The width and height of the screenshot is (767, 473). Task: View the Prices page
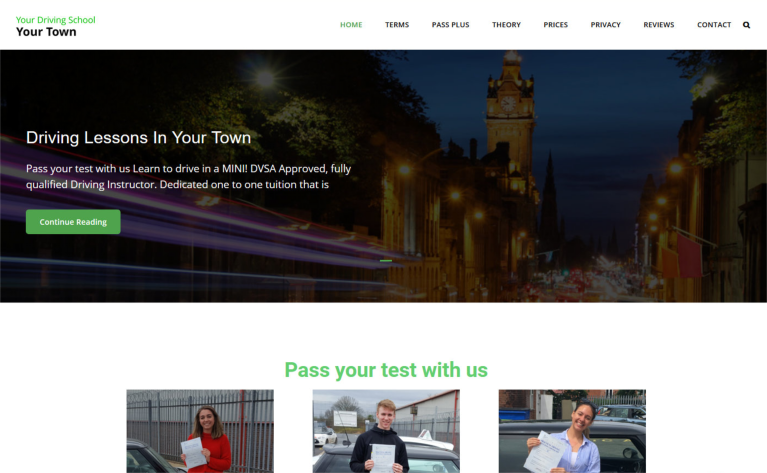click(x=556, y=25)
